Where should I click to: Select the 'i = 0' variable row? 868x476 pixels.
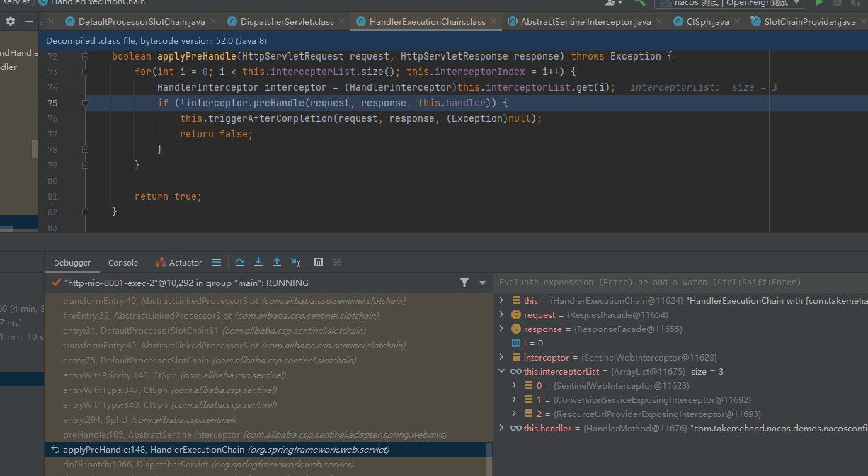[x=681, y=343]
